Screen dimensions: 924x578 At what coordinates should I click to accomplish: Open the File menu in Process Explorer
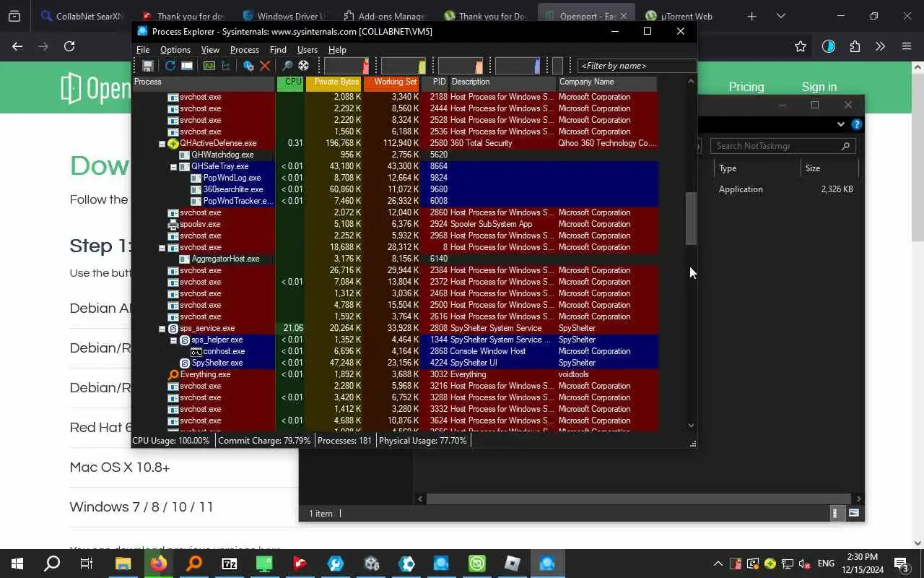coord(143,50)
